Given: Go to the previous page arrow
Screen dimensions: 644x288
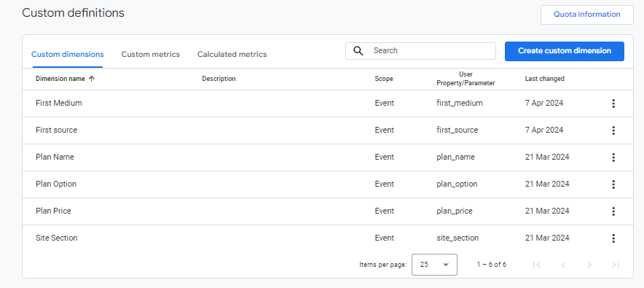Looking at the screenshot, I should click(x=562, y=265).
